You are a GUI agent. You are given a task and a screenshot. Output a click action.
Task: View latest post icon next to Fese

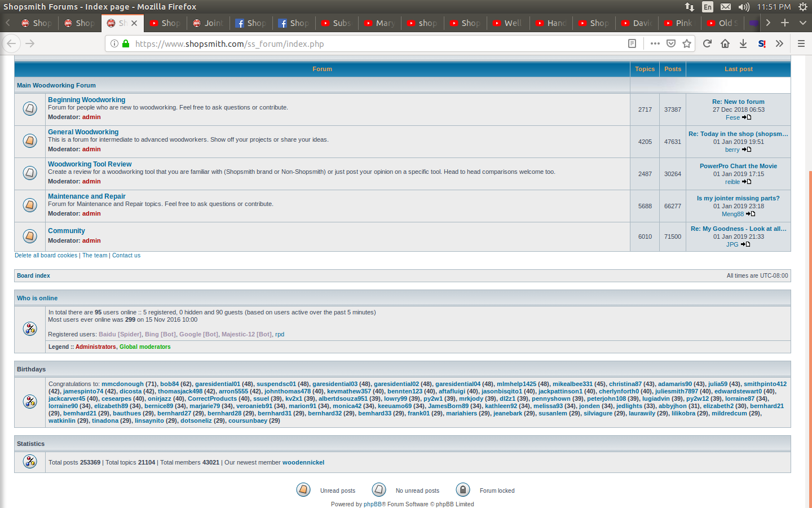click(x=747, y=117)
